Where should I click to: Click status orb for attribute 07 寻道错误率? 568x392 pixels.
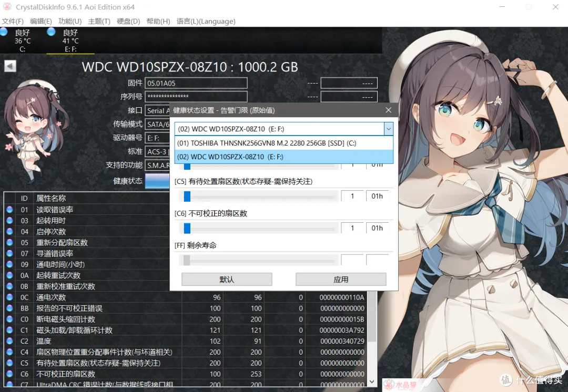tap(10, 253)
